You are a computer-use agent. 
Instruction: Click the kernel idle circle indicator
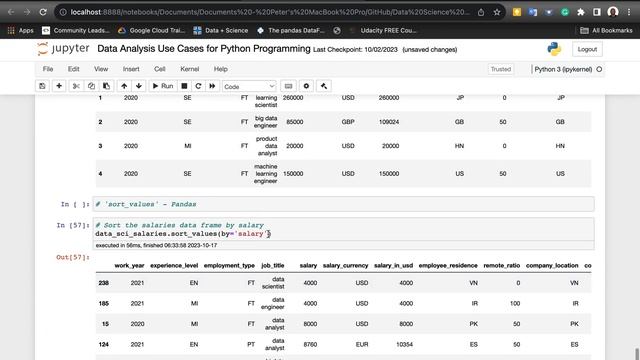tap(599, 69)
